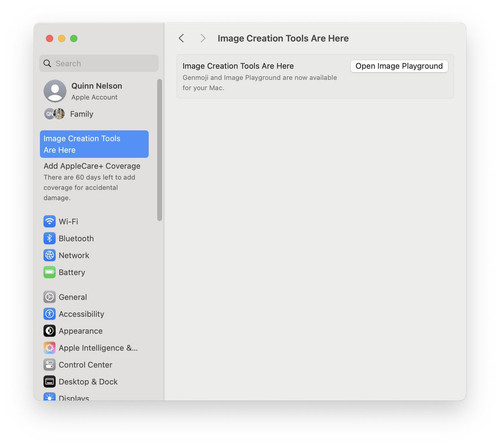Select Battery label in sidebar

click(x=72, y=272)
